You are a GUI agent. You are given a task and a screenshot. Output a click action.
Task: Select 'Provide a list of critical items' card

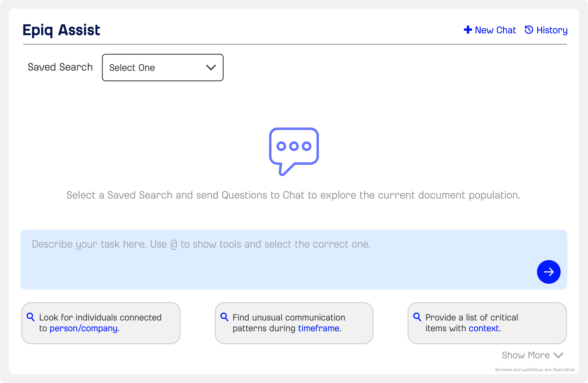tap(487, 323)
